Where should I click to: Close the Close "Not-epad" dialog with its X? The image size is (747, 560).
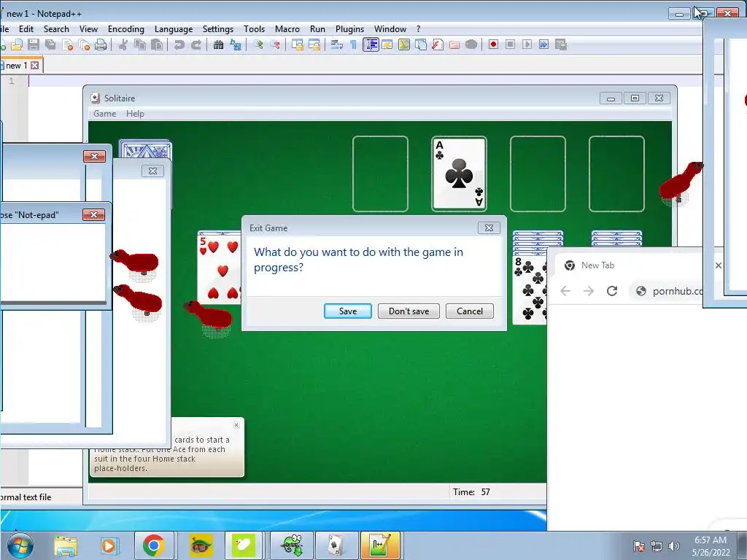[93, 215]
